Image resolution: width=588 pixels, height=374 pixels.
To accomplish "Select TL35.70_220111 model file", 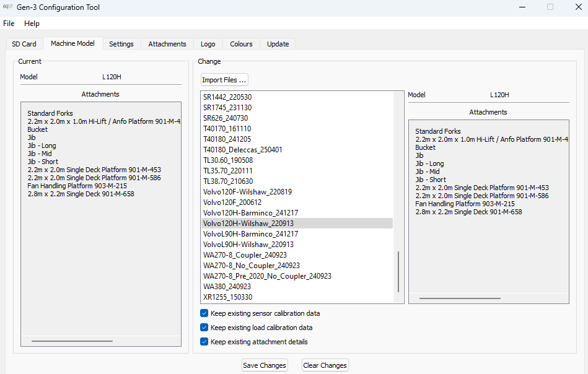I will (x=297, y=170).
